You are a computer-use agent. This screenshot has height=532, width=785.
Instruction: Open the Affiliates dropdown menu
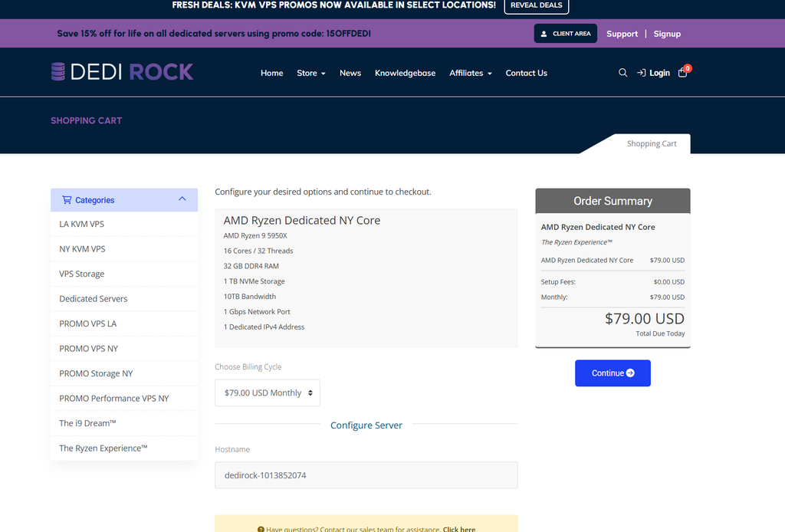(x=471, y=73)
